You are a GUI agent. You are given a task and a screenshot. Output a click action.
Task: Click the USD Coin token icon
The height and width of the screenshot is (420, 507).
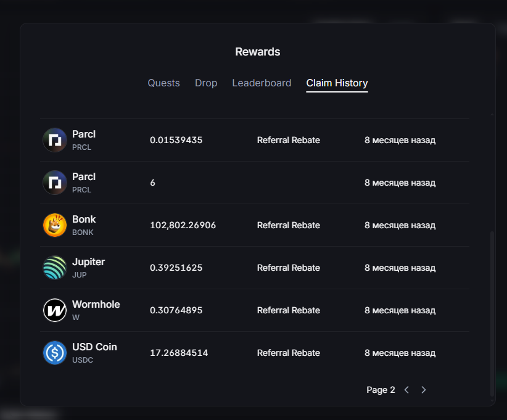(x=55, y=353)
